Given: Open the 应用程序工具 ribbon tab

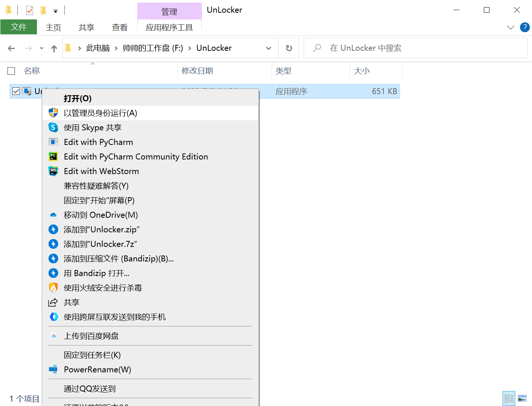Looking at the screenshot, I should pos(169,27).
